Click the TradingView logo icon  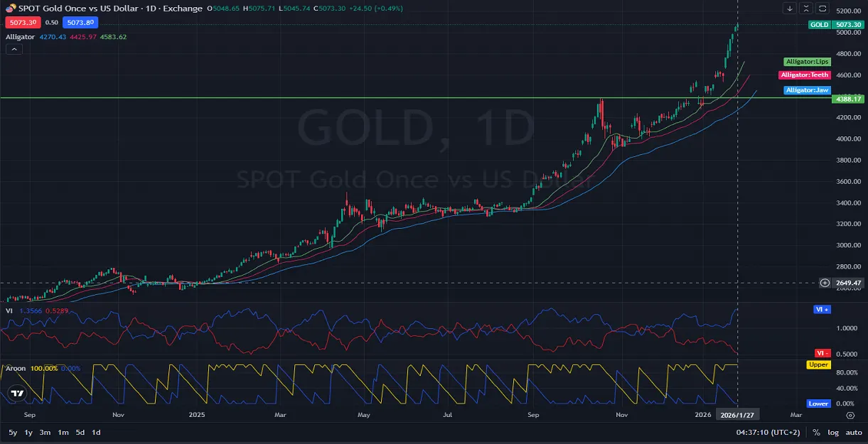point(18,393)
